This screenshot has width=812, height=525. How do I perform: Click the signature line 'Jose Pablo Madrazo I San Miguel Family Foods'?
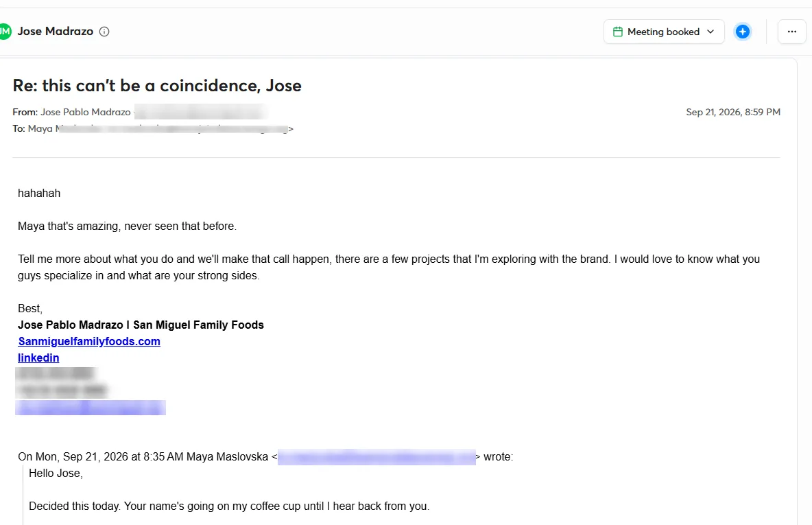pos(141,325)
